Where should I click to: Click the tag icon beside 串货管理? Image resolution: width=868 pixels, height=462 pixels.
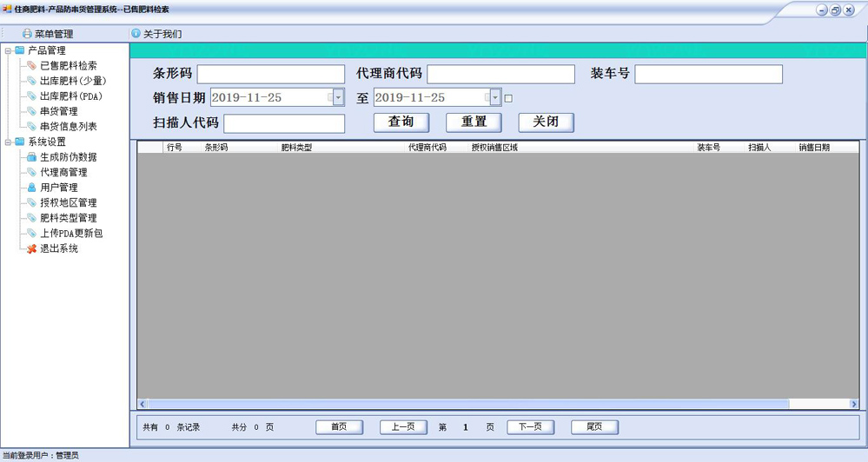point(32,111)
